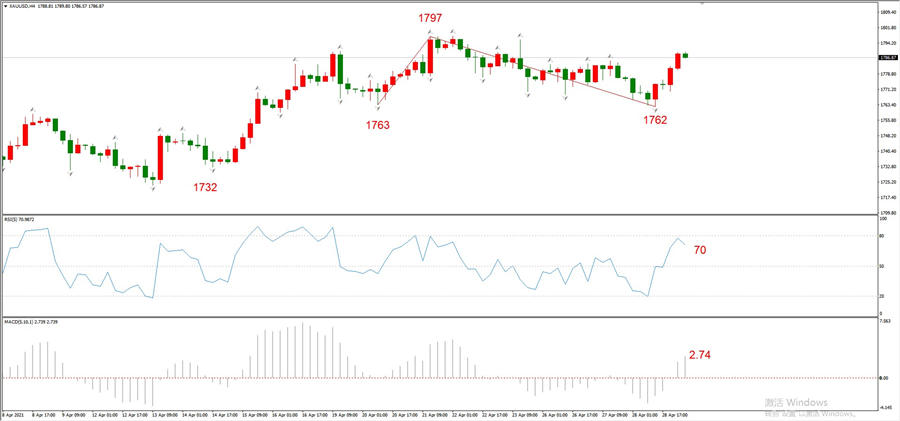This screenshot has width=900, height=421.
Task: Click the 1755.80 price axis label
Action: pyautogui.click(x=887, y=121)
